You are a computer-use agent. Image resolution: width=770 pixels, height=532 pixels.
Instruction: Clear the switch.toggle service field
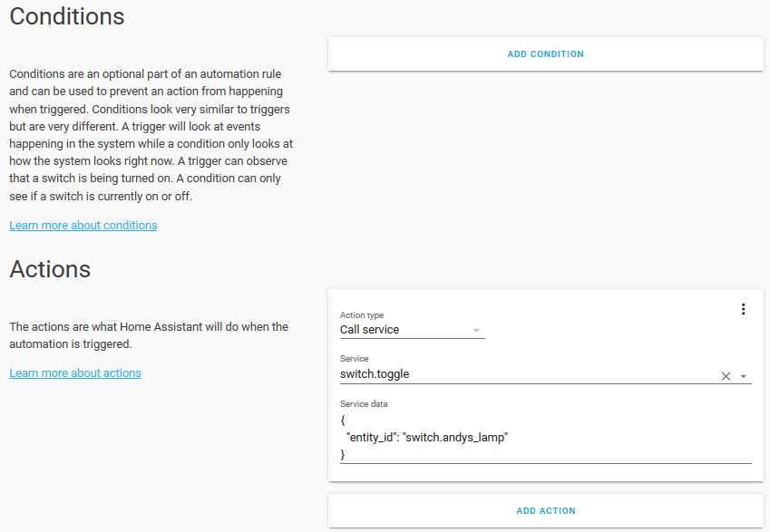point(726,376)
